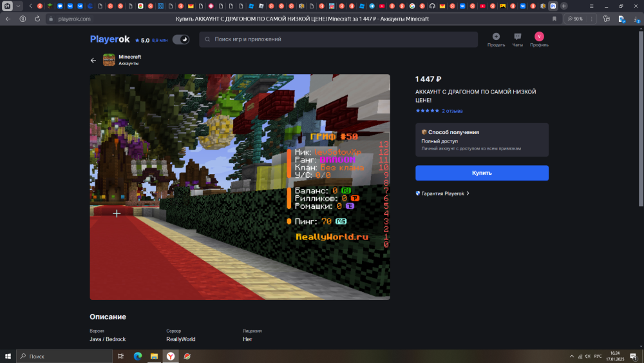Image resolution: width=644 pixels, height=363 pixels.
Task: Open the Продать (sell) plus icon
Action: click(x=496, y=37)
